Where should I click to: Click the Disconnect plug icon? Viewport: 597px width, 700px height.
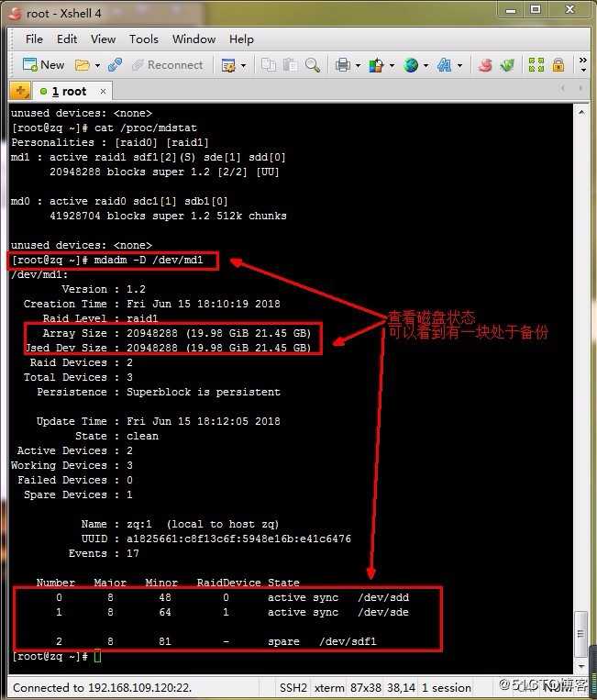coord(116,65)
